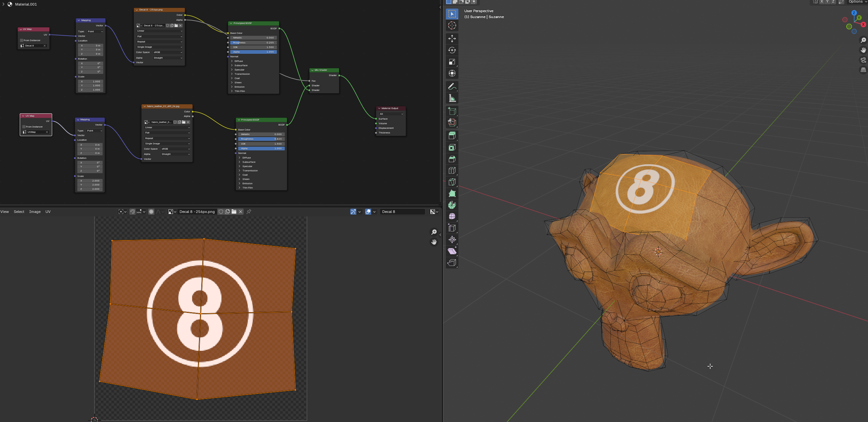Click the UV editor zoom magnifier icon
Image resolution: width=868 pixels, height=422 pixels.
coord(434,232)
